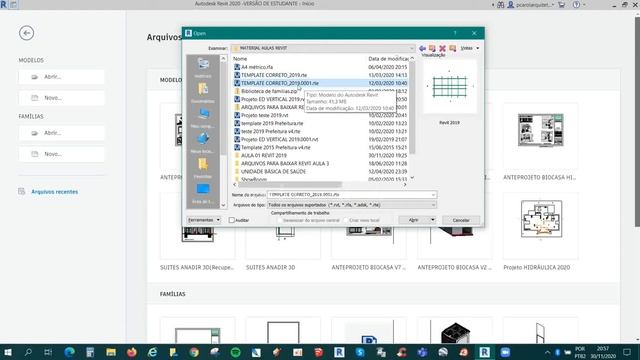The image size is (640, 360).
Task: Click the go up one level folder icon
Action: 432,48
